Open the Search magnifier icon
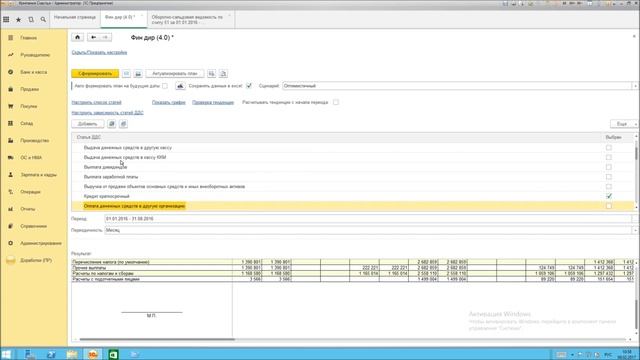 43,19
